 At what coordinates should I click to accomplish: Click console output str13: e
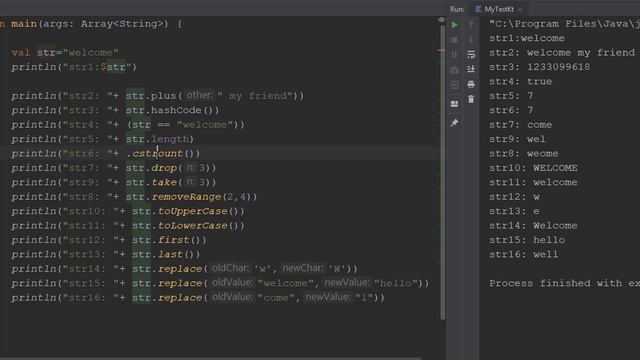point(514,211)
